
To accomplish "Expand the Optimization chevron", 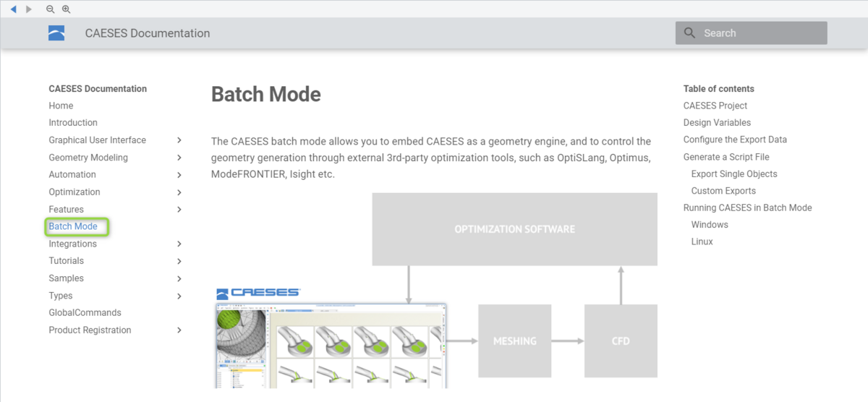I will click(x=179, y=192).
